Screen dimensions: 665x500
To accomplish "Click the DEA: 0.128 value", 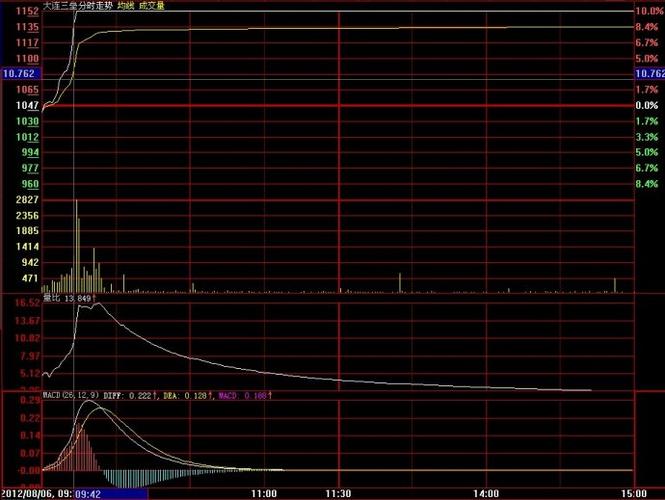I will point(187,396).
